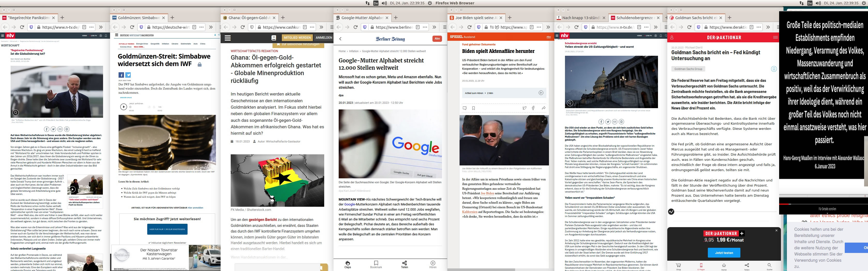Open page actions menu in Berliner window
The image size is (868, 271).
click(425, 27)
